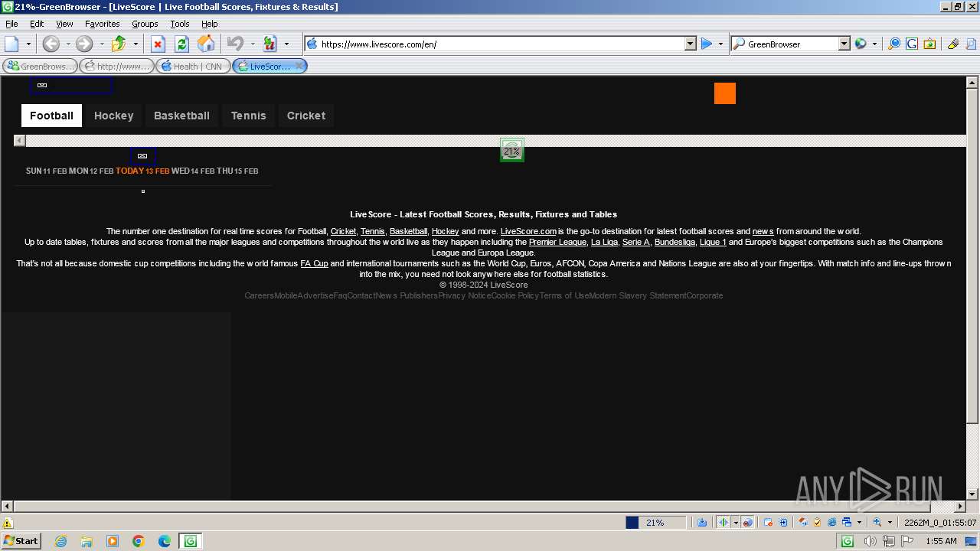
Task: Select the Tennis sport tab
Action: coord(248,116)
